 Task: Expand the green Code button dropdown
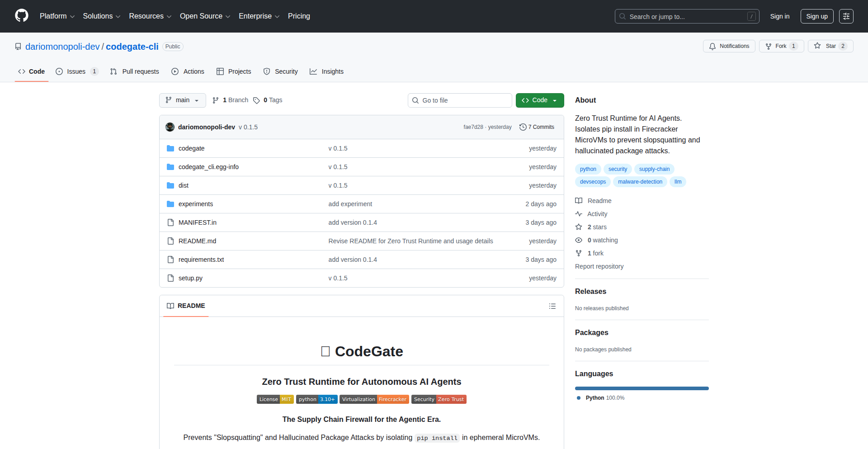click(554, 100)
